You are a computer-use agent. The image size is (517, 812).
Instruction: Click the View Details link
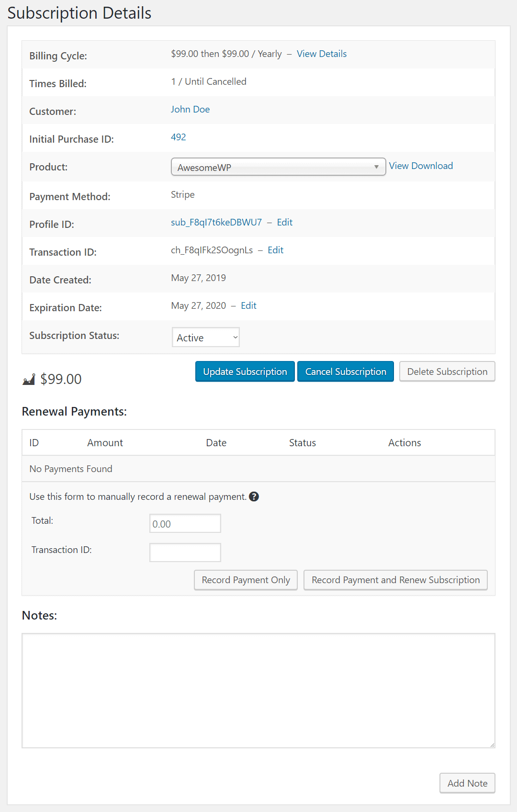pyautogui.click(x=321, y=54)
